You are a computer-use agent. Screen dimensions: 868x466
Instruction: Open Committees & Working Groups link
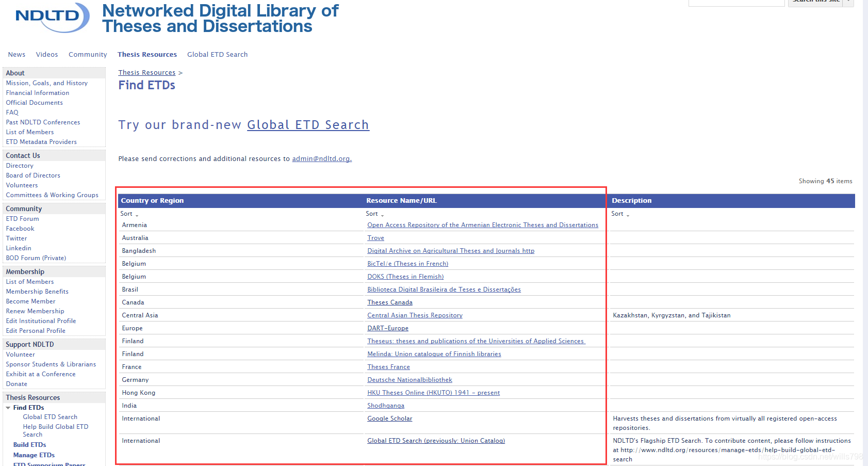click(52, 195)
